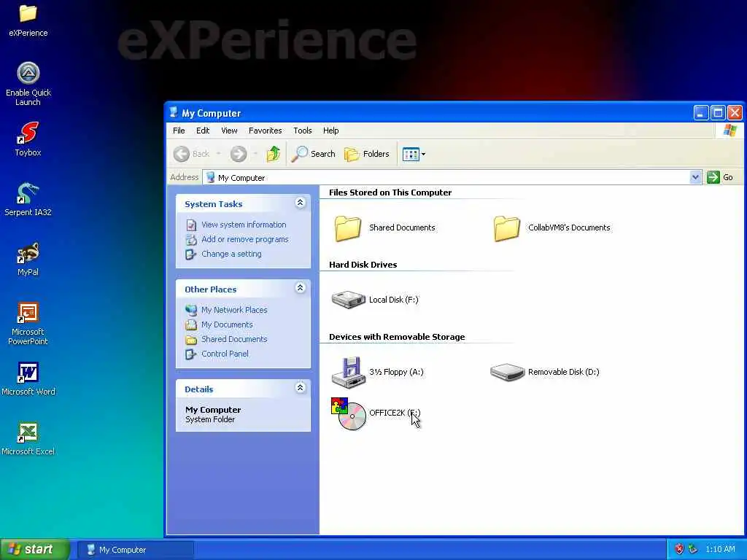Open the File menu
Image resolution: width=747 pixels, height=560 pixels.
(x=179, y=131)
